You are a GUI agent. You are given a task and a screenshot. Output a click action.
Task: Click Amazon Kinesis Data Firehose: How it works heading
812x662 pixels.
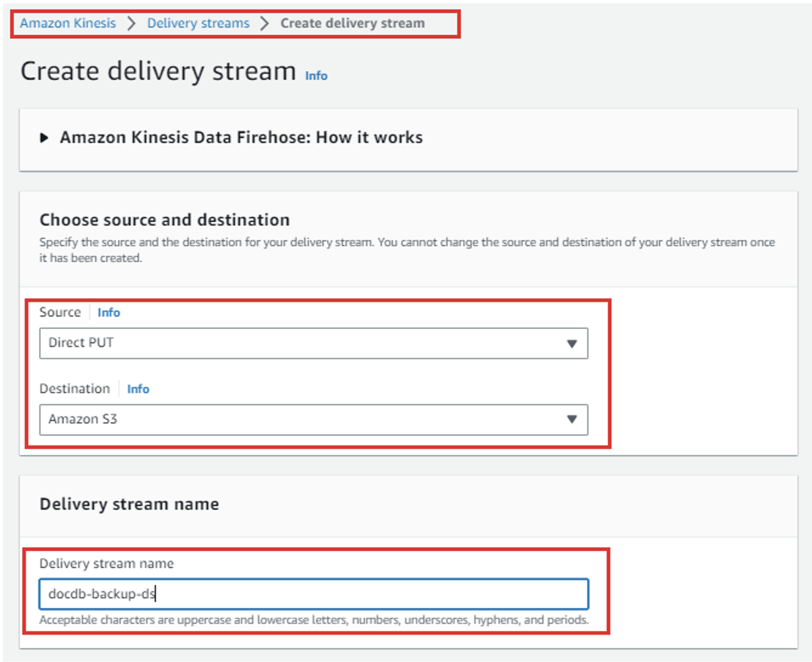pyautogui.click(x=241, y=137)
